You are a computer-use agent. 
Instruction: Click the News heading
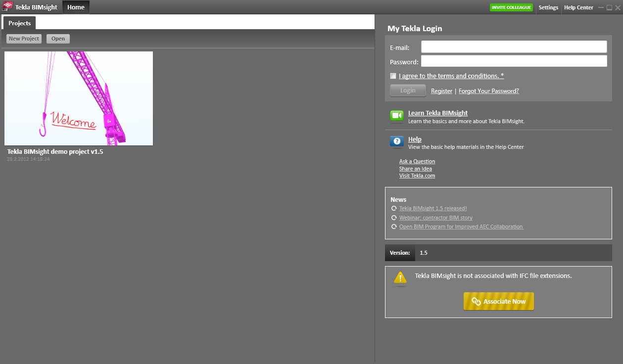[398, 200]
